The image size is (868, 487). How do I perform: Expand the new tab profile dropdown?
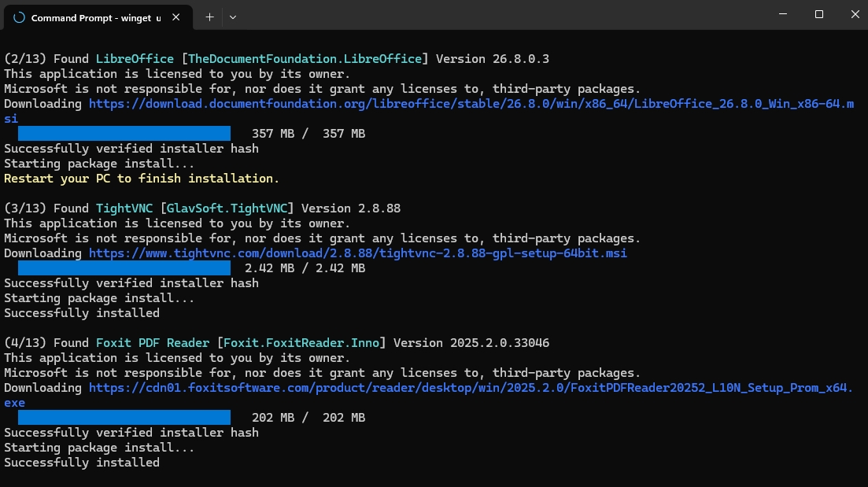(233, 18)
